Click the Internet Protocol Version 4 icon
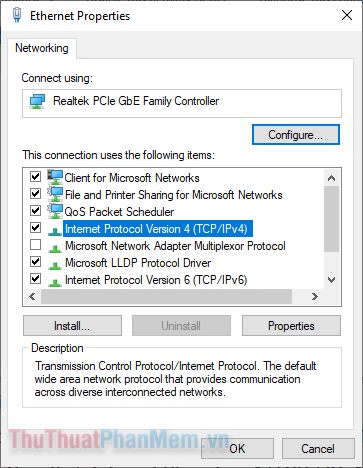This screenshot has width=363, height=468. point(55,231)
